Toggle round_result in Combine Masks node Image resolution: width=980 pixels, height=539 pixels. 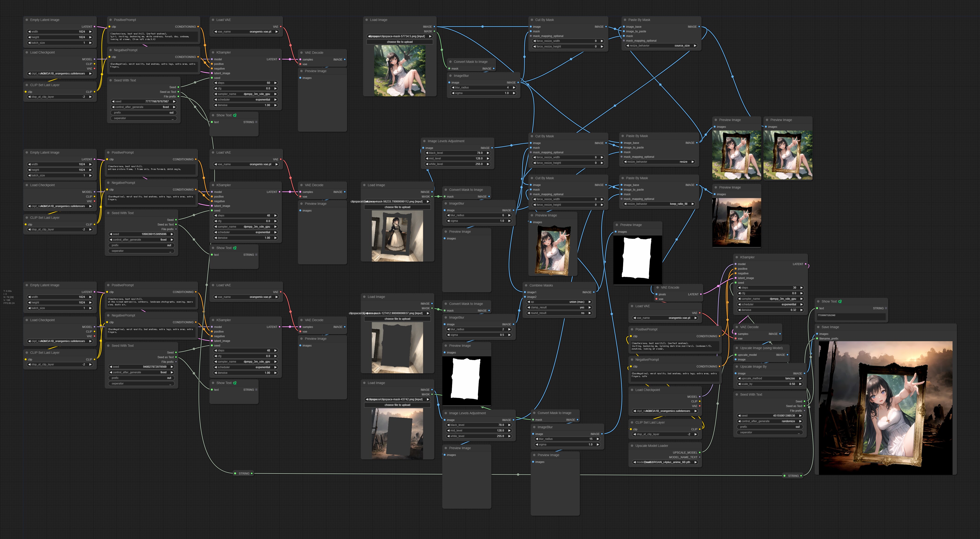point(559,313)
